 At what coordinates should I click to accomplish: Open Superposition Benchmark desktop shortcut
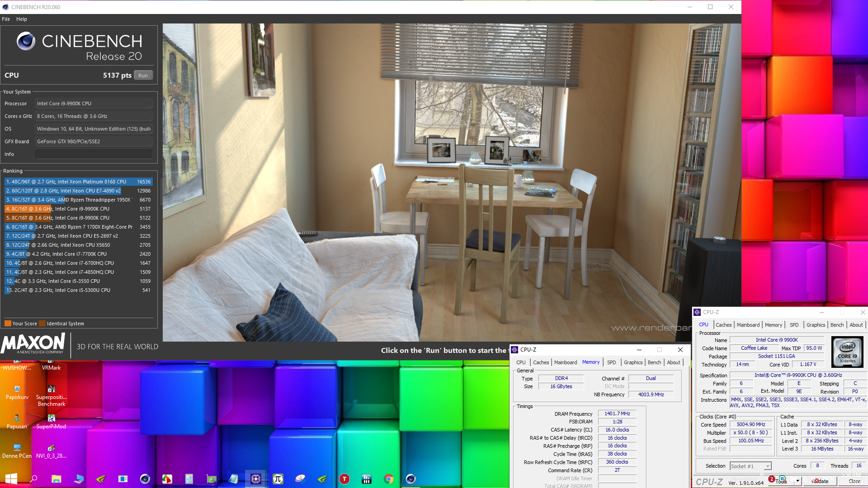(x=51, y=396)
